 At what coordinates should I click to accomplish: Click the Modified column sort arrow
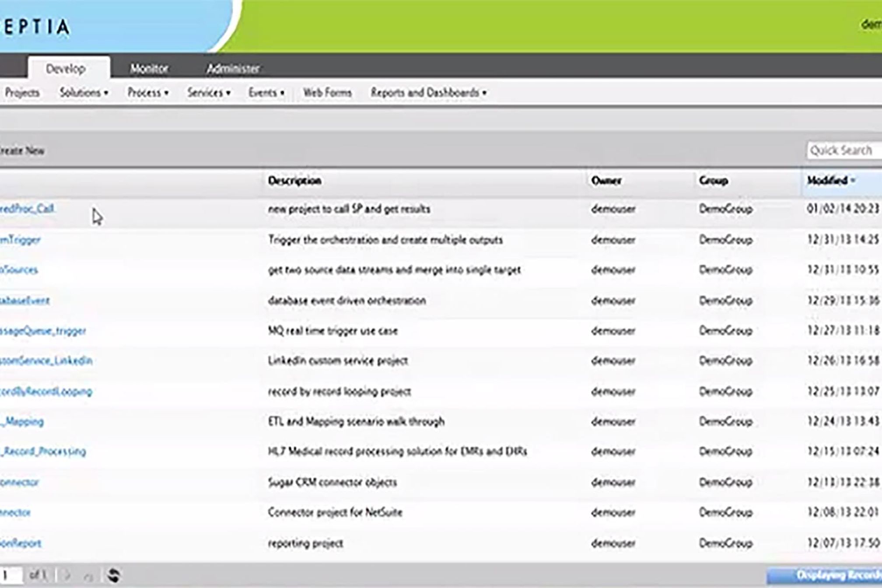(x=853, y=180)
